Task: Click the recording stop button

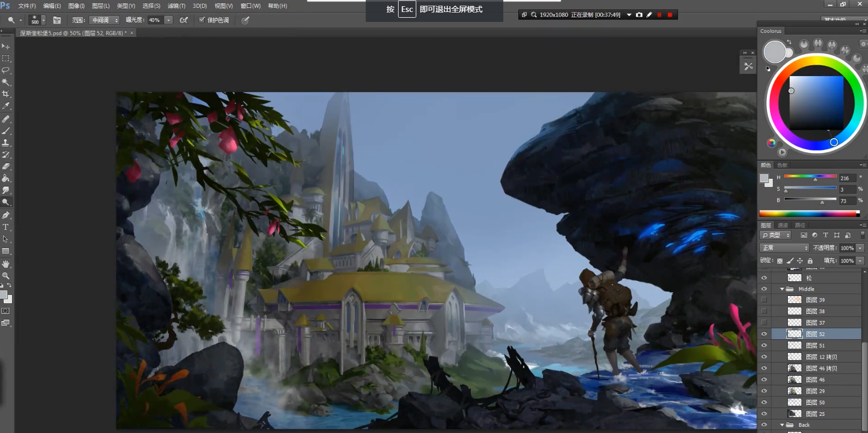Action: (x=670, y=15)
